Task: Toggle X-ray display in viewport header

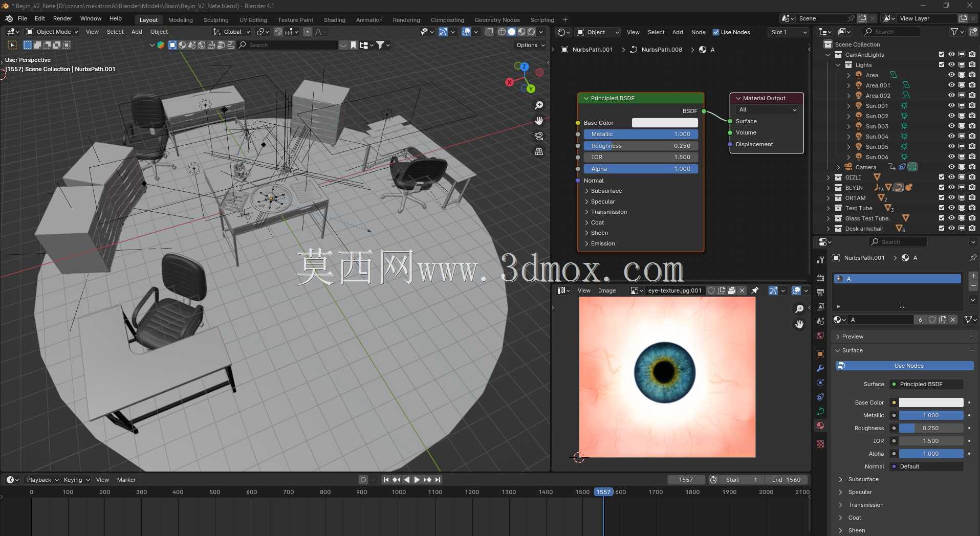Action: (x=489, y=32)
